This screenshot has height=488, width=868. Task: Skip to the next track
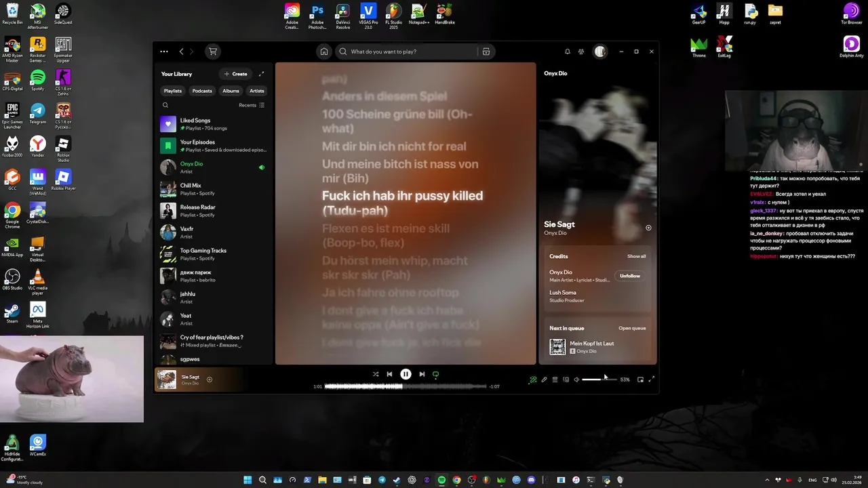[422, 374]
